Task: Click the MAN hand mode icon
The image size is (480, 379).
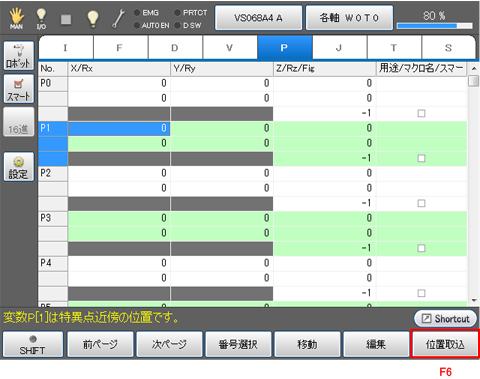Action: [x=16, y=18]
